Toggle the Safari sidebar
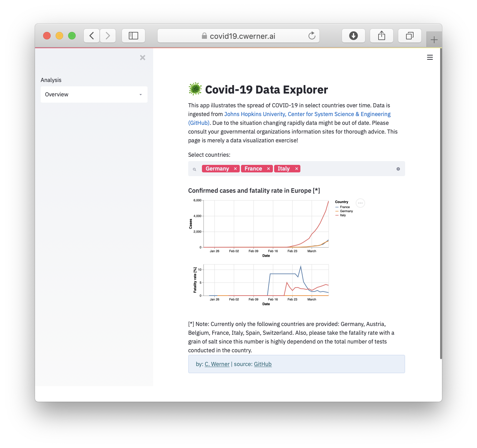Viewport: 477px width, 448px height. click(133, 36)
